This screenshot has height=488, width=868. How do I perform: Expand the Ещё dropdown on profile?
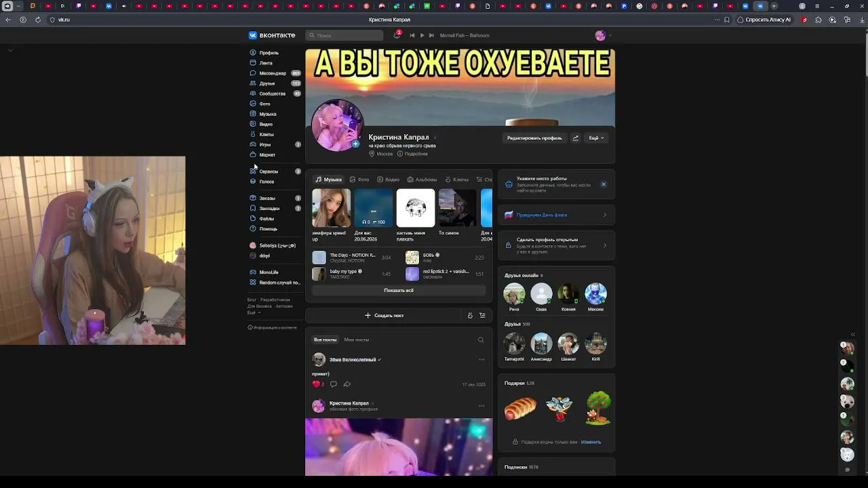[596, 138]
